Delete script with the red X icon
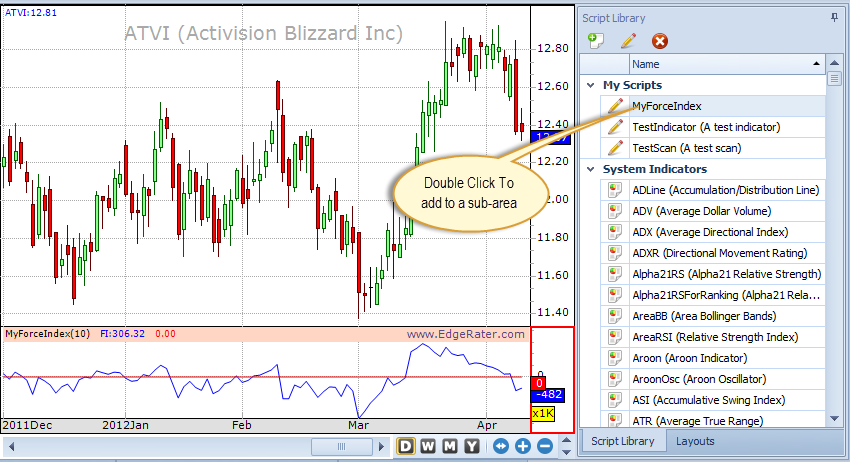 (660, 41)
